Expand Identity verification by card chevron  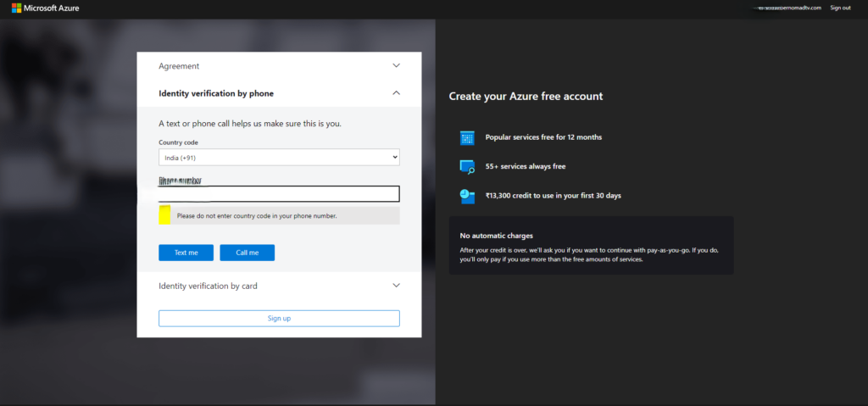coord(396,286)
